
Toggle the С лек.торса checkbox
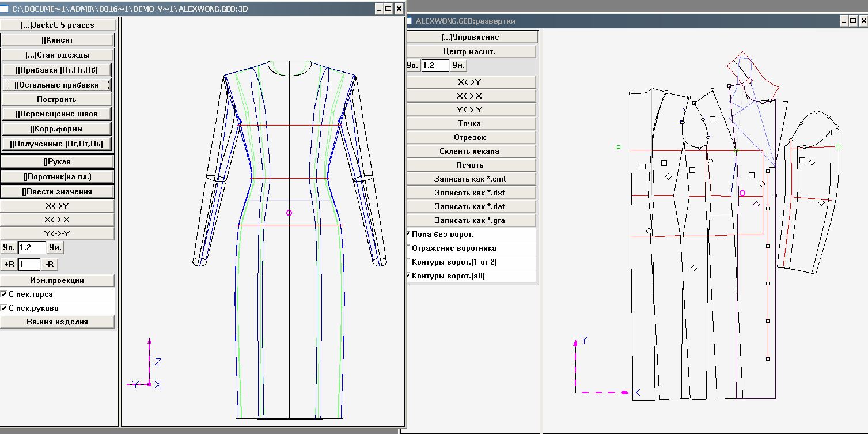coord(4,295)
